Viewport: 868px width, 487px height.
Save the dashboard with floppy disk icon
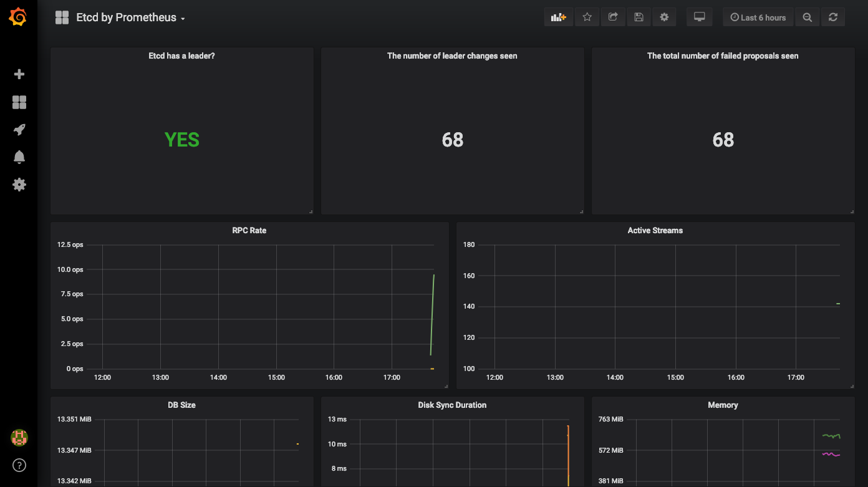pos(639,17)
